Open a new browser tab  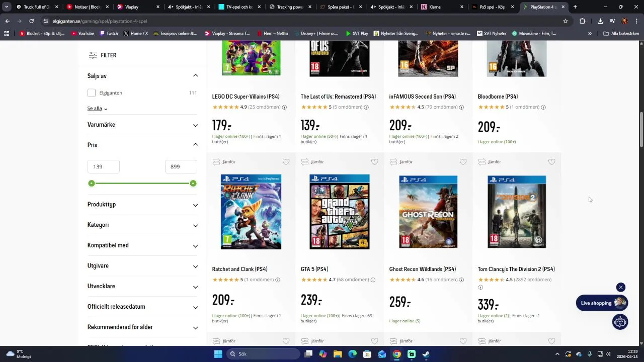tap(575, 7)
